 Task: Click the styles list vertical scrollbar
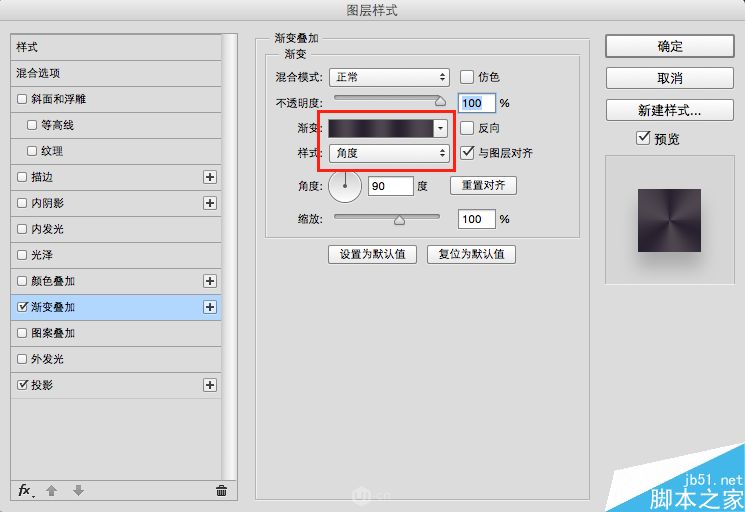tap(229, 257)
